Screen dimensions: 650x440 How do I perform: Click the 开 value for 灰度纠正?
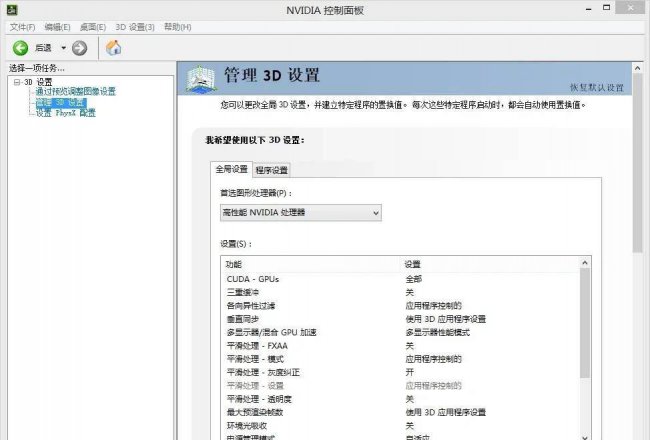pos(410,372)
